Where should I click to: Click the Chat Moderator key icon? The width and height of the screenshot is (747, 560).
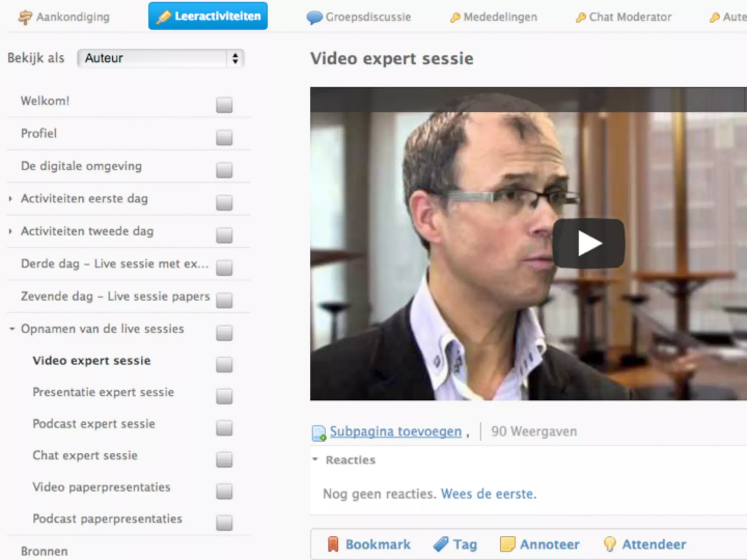pyautogui.click(x=581, y=17)
